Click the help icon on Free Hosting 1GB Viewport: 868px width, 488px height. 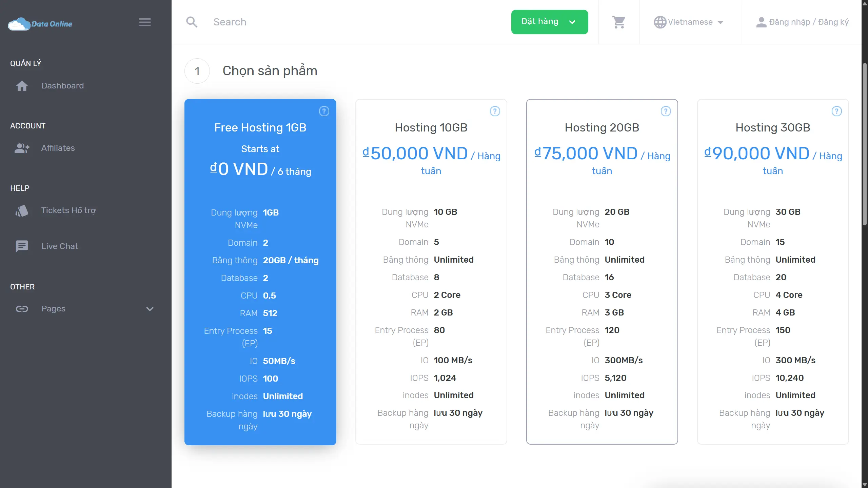coord(324,111)
